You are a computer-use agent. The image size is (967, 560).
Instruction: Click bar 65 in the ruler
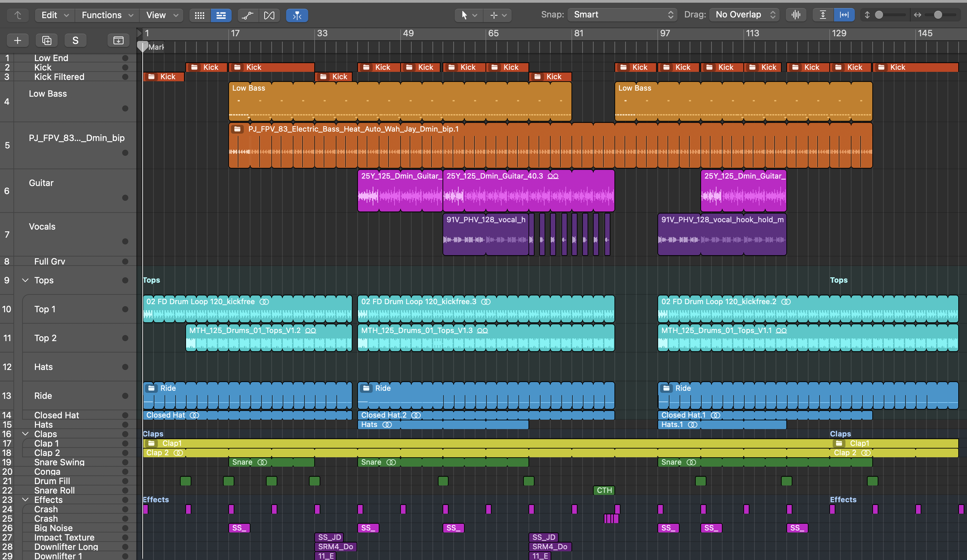(494, 33)
